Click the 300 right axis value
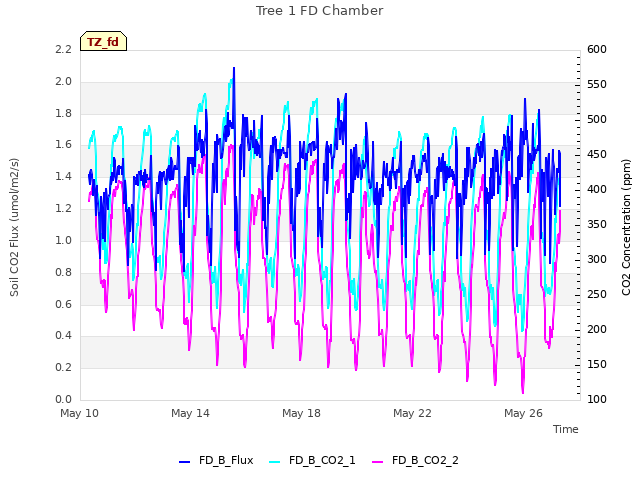Viewport: 640px width, 480px height. coord(597,260)
